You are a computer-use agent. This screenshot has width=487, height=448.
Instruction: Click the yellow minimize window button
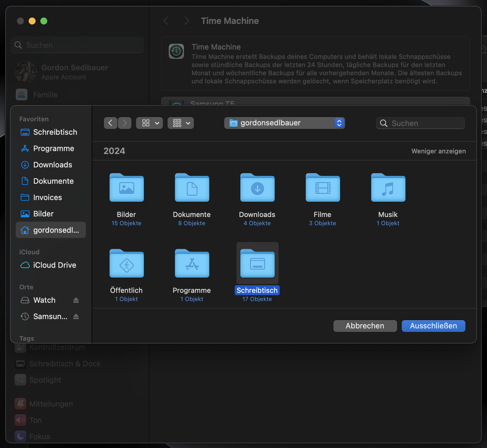click(x=32, y=21)
